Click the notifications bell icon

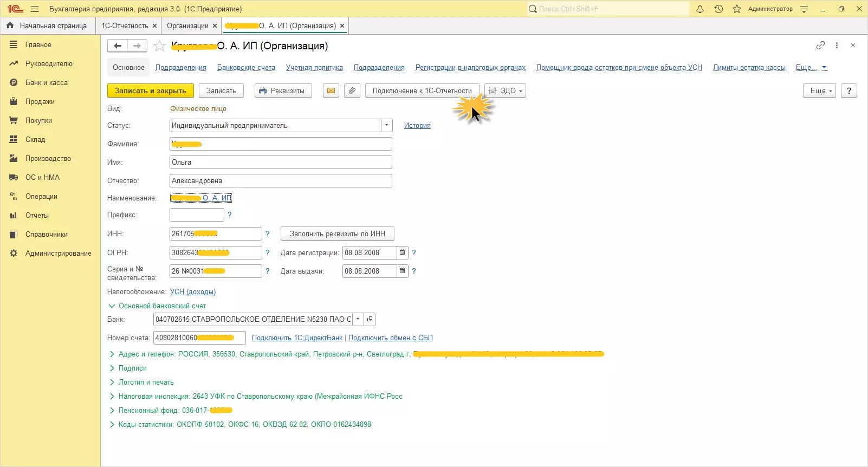700,9
